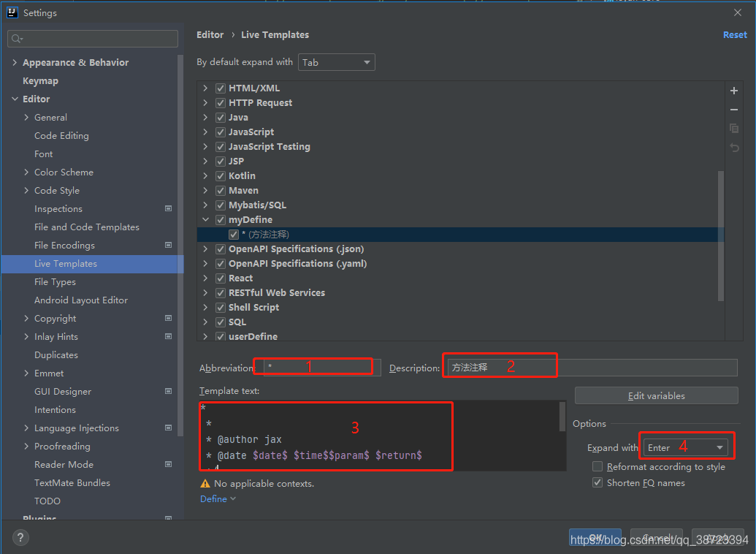Toggle the Kotlin group checkbox
The height and width of the screenshot is (554, 756).
[x=221, y=175]
